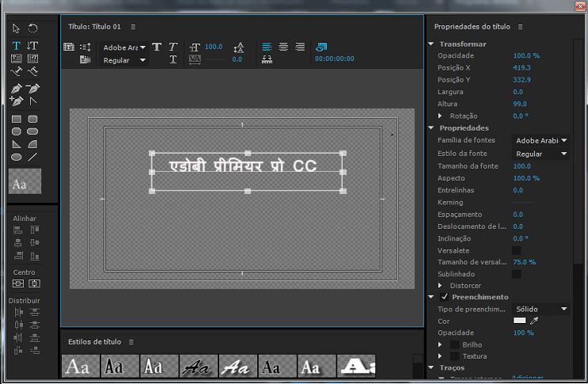Align text center

coord(283,47)
